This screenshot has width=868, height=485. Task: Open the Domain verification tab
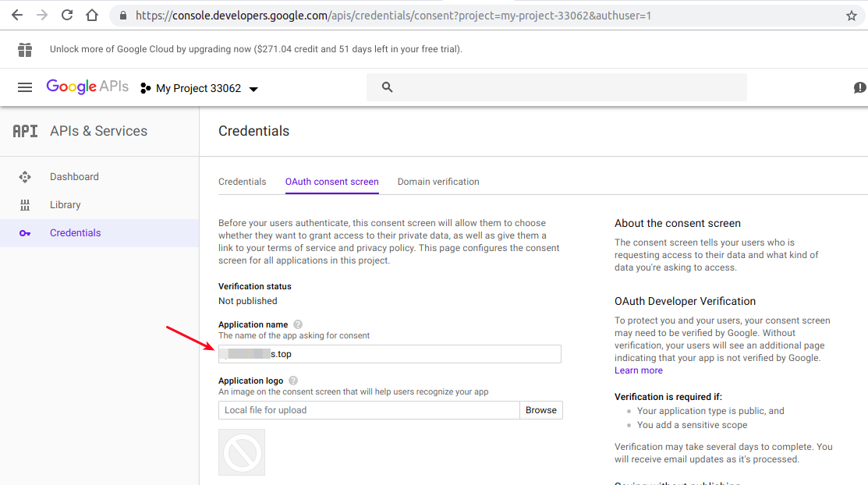(x=438, y=182)
